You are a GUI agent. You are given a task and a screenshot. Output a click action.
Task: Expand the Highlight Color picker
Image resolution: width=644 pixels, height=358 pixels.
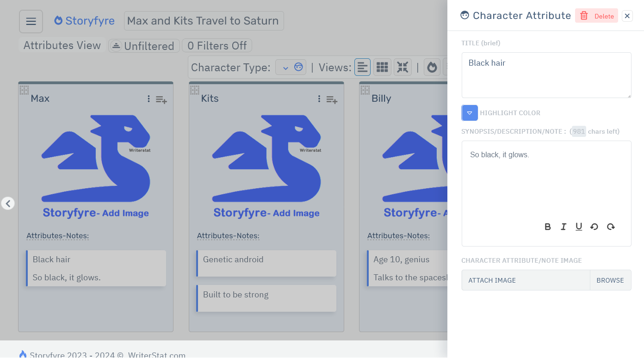coord(470,112)
